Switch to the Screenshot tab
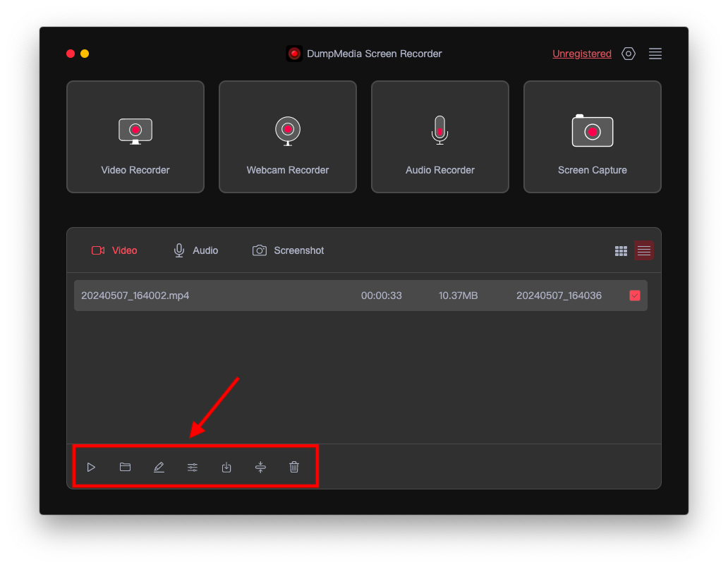The width and height of the screenshot is (728, 567). pos(288,250)
